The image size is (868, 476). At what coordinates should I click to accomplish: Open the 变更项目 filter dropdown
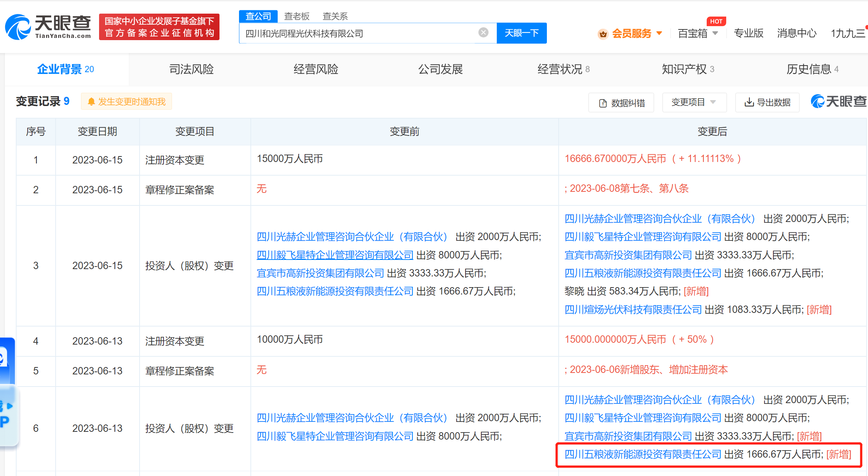coord(694,102)
